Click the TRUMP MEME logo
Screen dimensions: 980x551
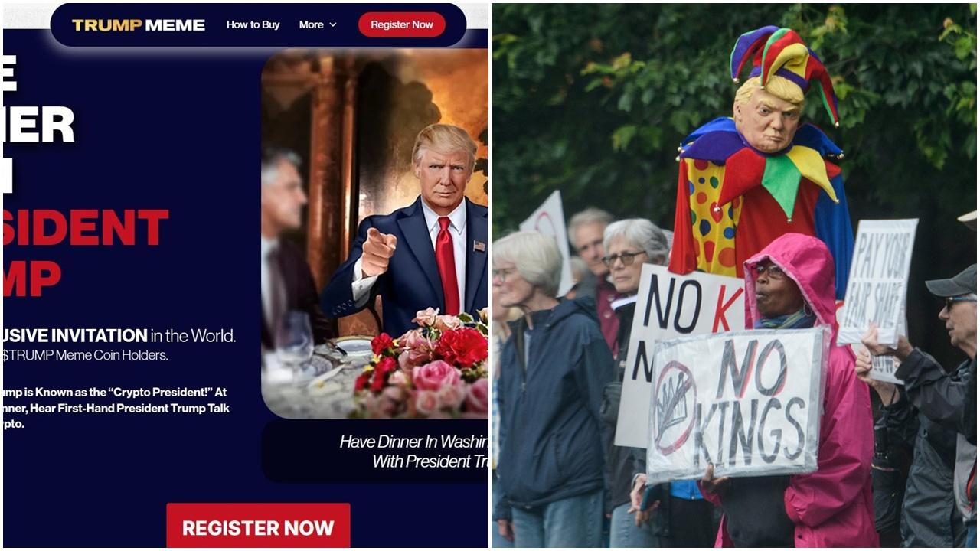(139, 24)
